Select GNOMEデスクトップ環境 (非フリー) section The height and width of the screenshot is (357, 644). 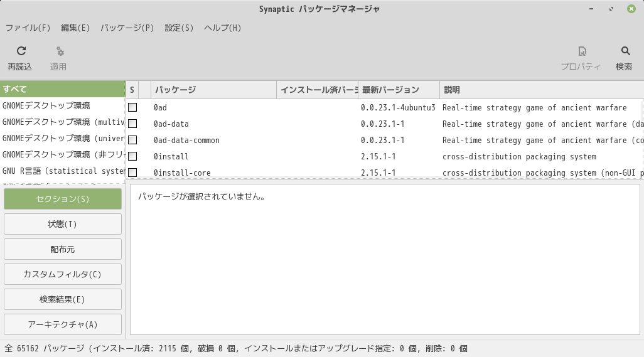pos(62,155)
